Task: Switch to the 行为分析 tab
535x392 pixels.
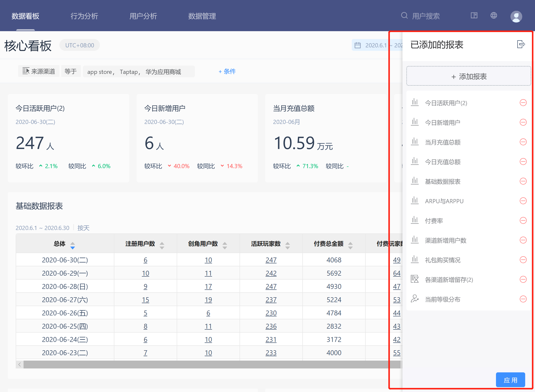Action: (84, 16)
